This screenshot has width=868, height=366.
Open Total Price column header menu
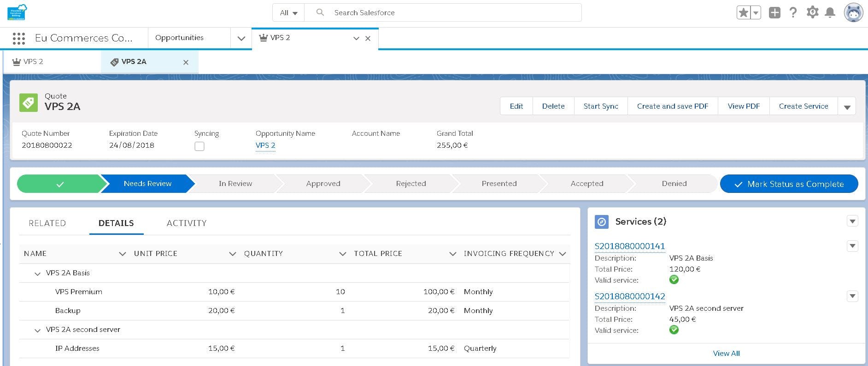452,254
